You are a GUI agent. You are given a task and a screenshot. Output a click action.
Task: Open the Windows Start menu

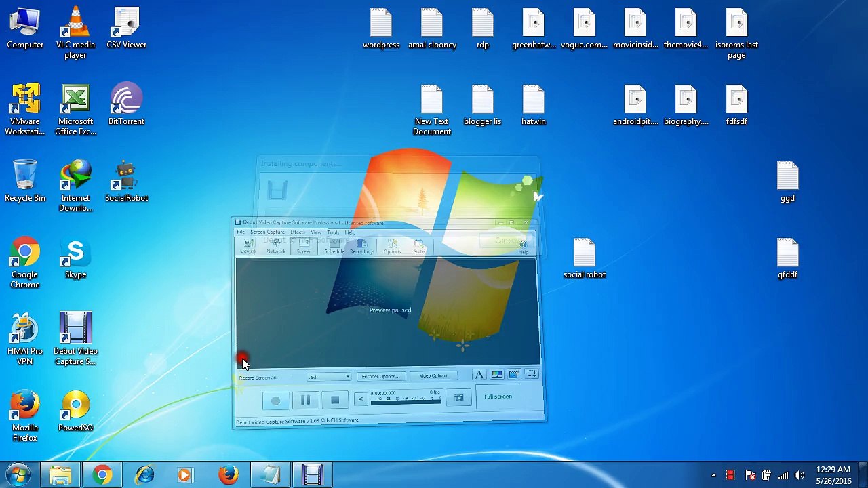18,474
